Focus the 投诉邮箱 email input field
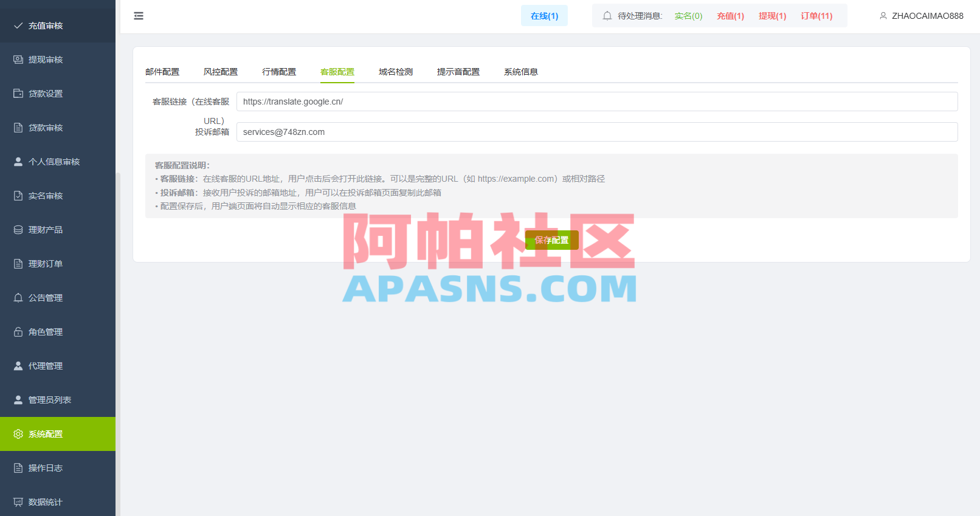Image resolution: width=980 pixels, height=516 pixels. click(597, 132)
